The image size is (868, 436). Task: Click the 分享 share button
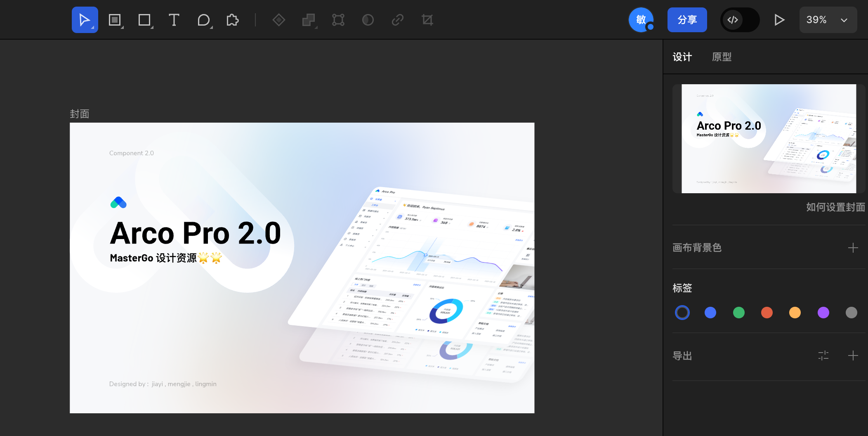687,20
